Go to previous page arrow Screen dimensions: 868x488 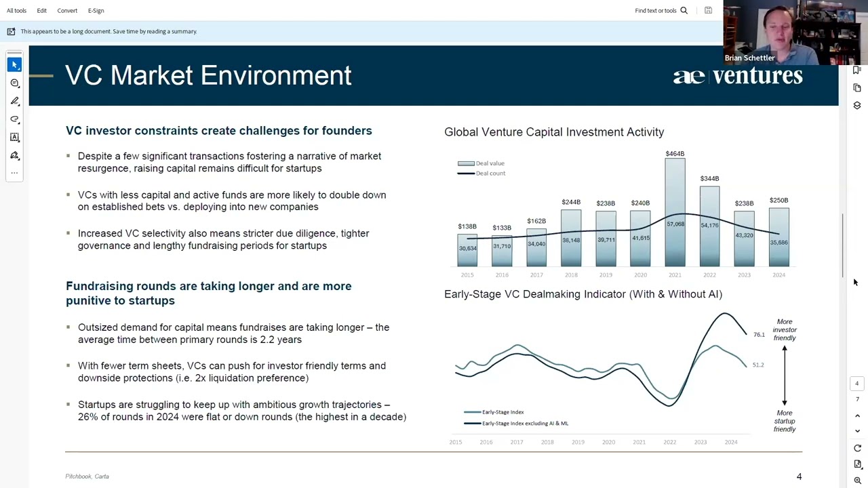(x=857, y=415)
